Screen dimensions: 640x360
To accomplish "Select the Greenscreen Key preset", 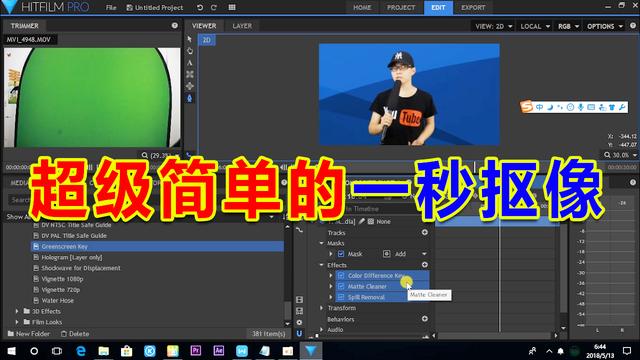I will point(158,246).
